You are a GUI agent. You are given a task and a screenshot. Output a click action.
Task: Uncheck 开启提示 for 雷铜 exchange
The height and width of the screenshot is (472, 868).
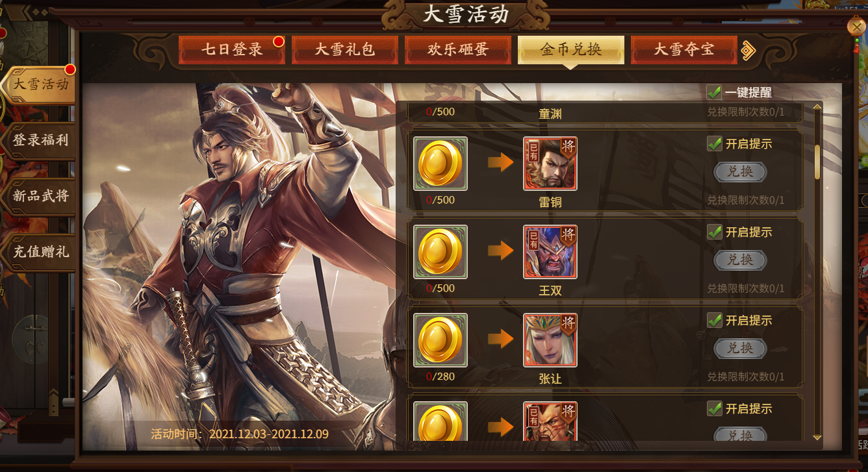pos(714,143)
